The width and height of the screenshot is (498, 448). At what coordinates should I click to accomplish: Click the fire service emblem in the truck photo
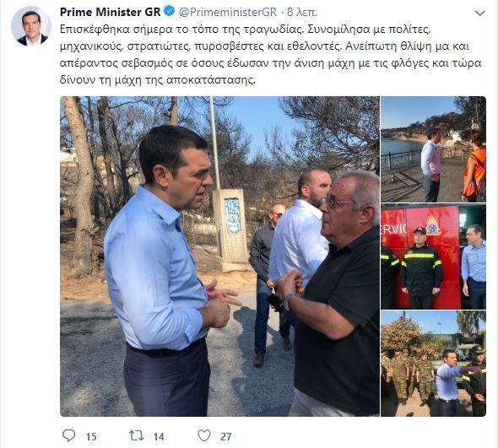(433, 226)
